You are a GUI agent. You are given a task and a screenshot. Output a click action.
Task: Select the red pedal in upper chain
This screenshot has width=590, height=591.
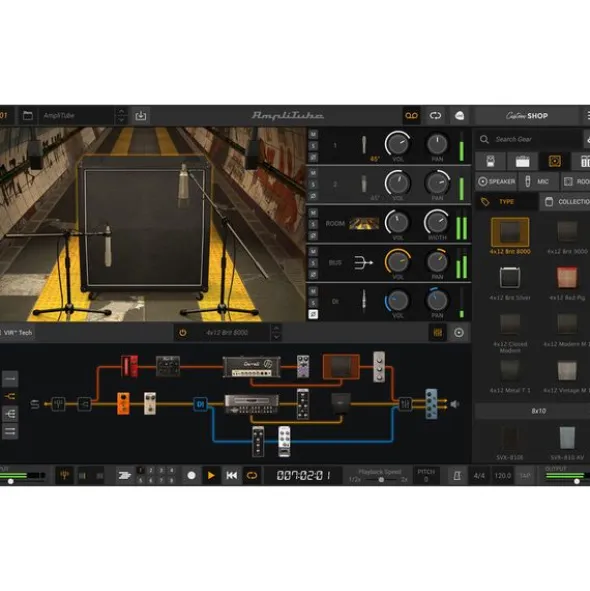(129, 366)
